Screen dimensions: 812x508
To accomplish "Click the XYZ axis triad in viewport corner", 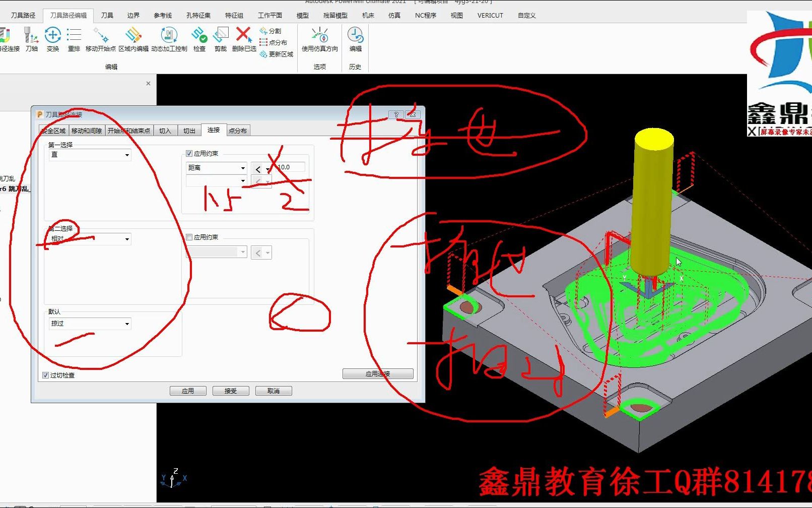I will click(174, 478).
